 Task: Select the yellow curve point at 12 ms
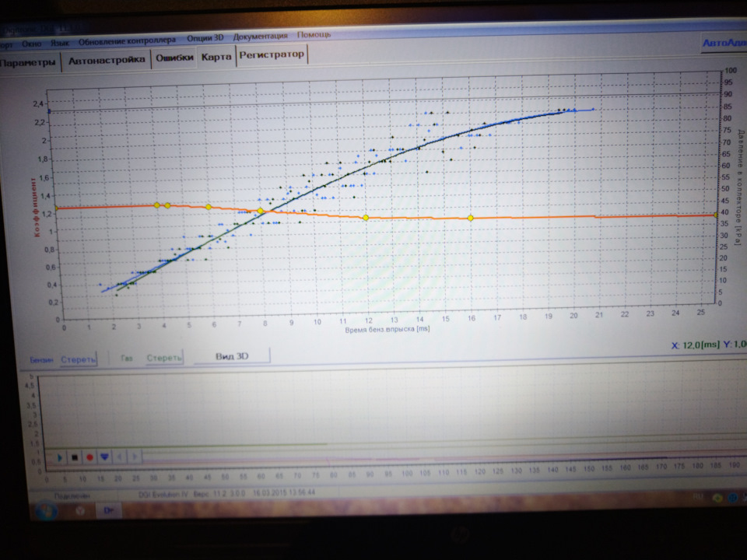coord(366,218)
